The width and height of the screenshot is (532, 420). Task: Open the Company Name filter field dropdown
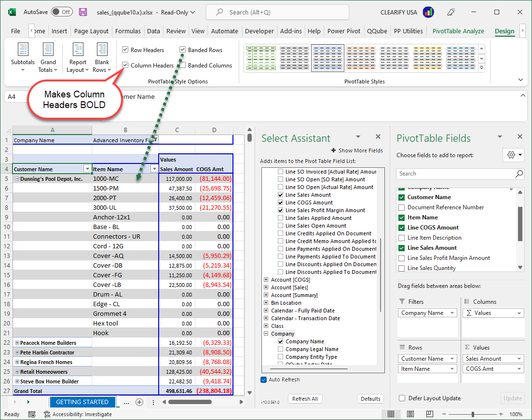coord(452,313)
